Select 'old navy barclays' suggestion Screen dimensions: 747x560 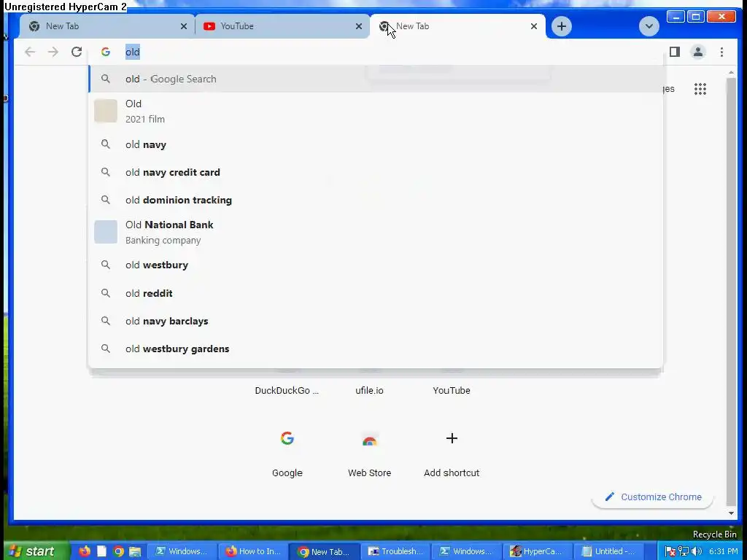(x=376, y=321)
